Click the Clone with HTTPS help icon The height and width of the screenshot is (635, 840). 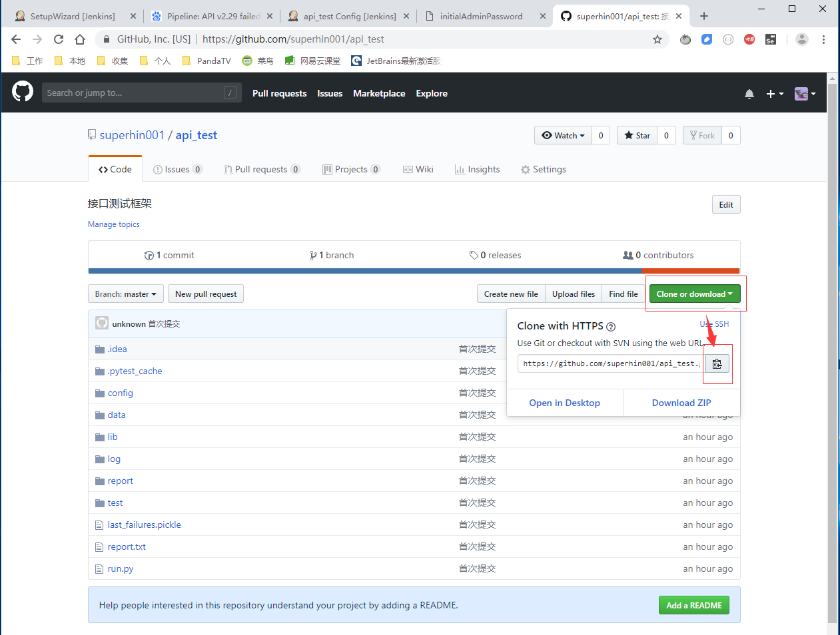tap(611, 327)
